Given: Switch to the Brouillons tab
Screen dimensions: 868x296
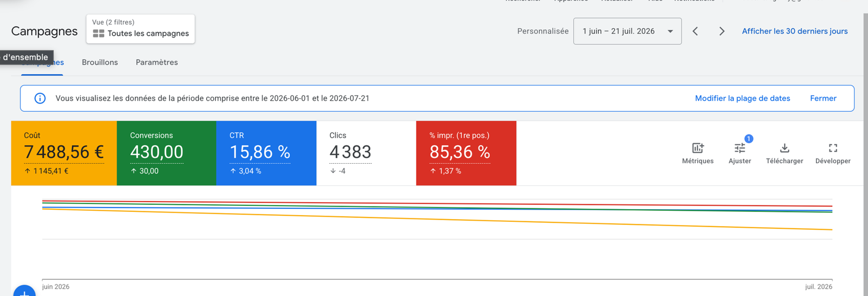Looking at the screenshot, I should [x=100, y=62].
